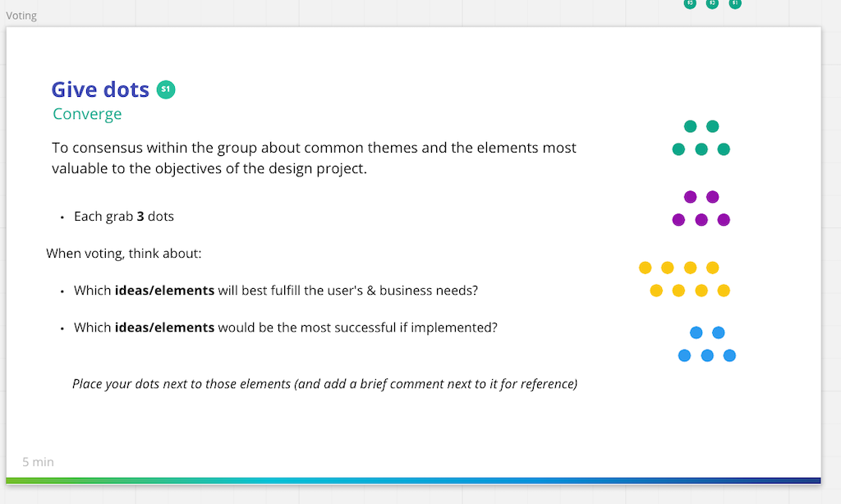Select the top-left blue voting dot
The image size is (841, 504).
tap(696, 332)
